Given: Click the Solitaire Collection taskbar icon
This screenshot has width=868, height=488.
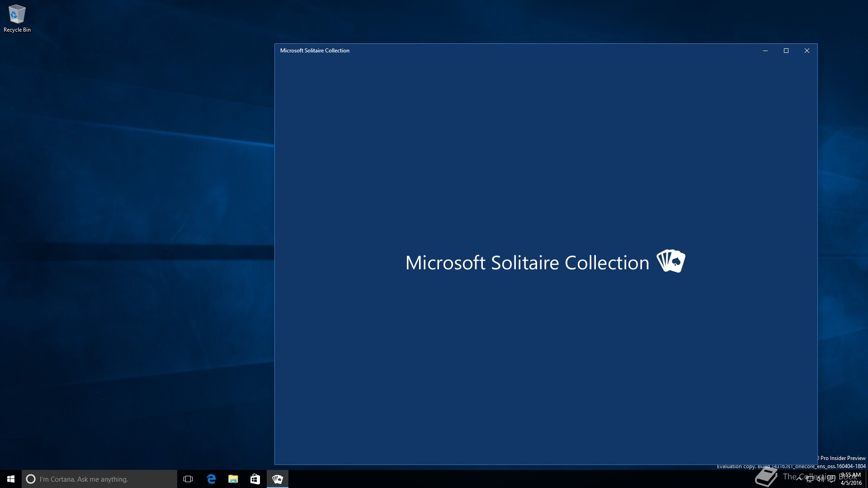Looking at the screenshot, I should (x=277, y=479).
